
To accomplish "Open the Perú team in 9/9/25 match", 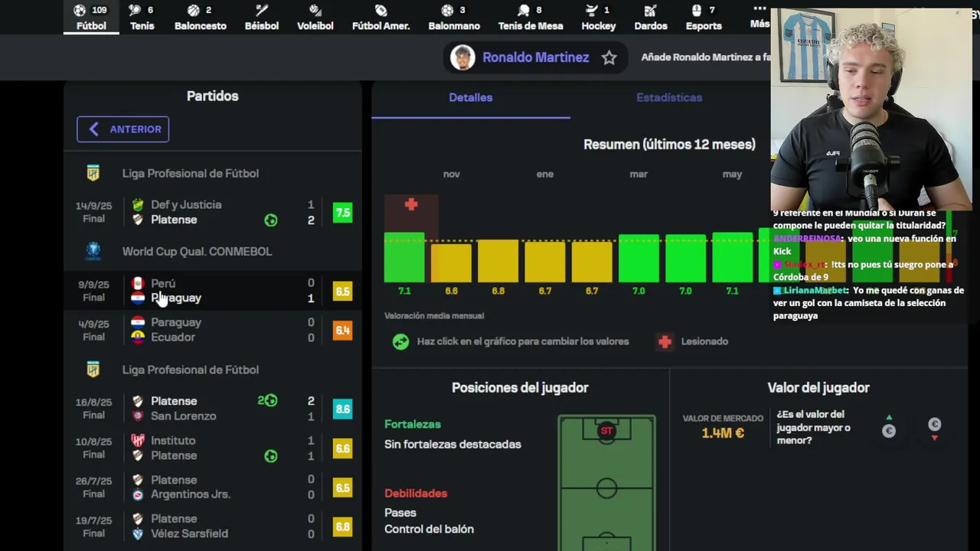I will 163,283.
